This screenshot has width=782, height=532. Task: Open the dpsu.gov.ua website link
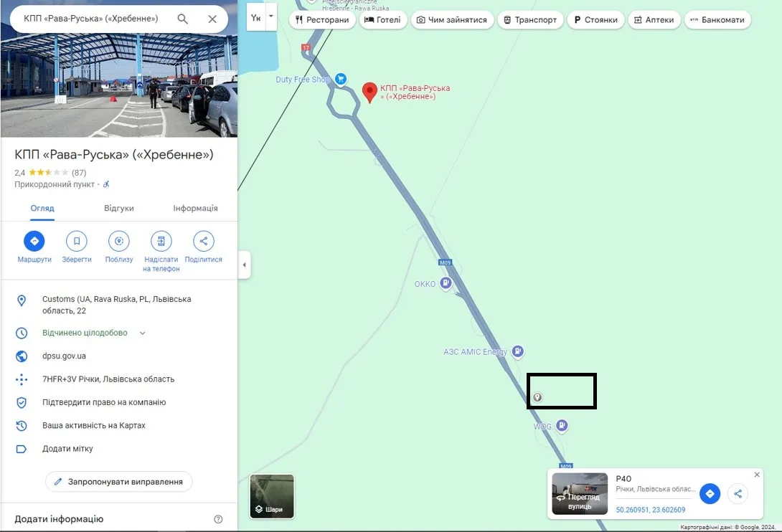pyautogui.click(x=64, y=356)
